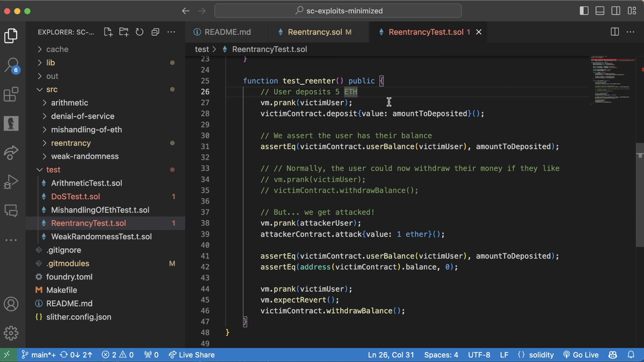Screen dimensions: 644x362
Task: Click the editor vertical scrollbar thumb
Action: (639, 195)
